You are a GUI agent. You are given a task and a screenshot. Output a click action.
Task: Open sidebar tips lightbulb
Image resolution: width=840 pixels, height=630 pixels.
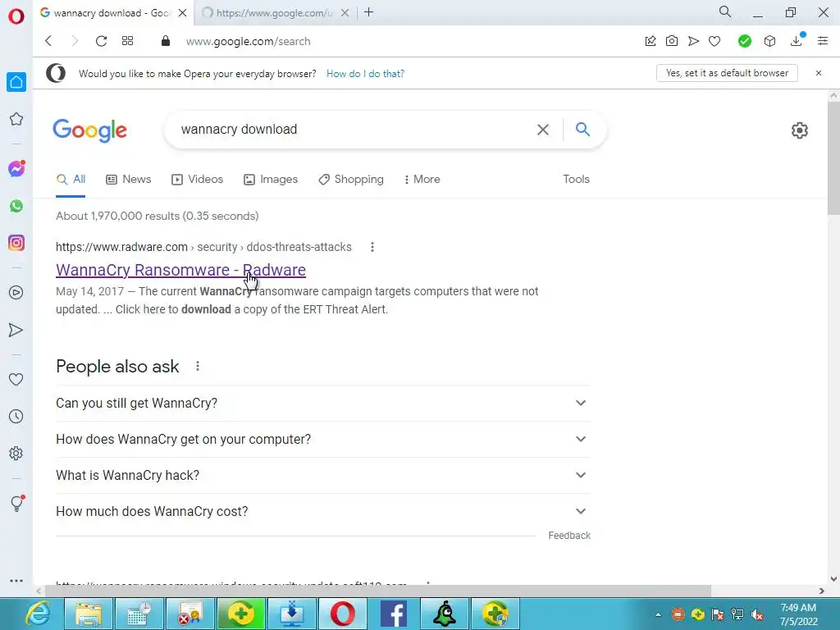tap(16, 503)
